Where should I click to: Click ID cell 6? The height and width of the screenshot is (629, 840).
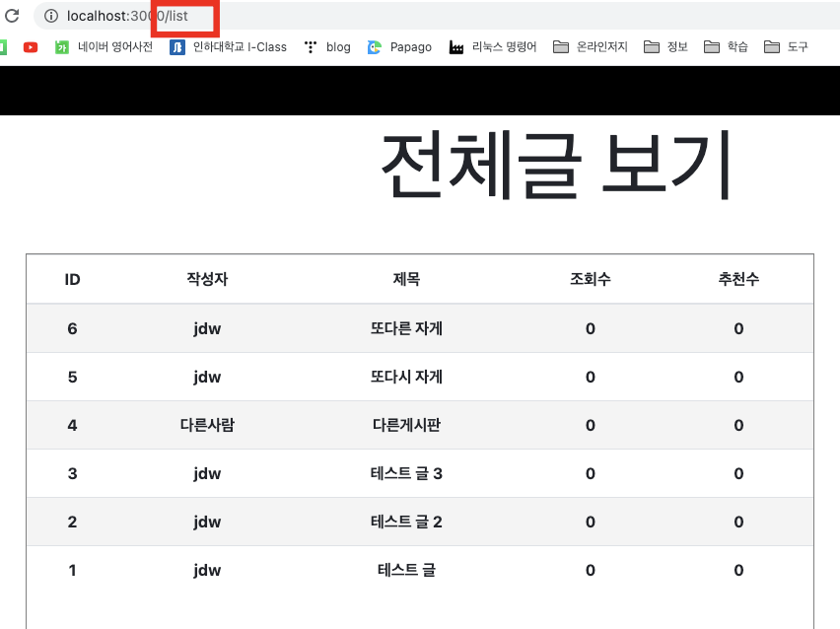pos(72,328)
